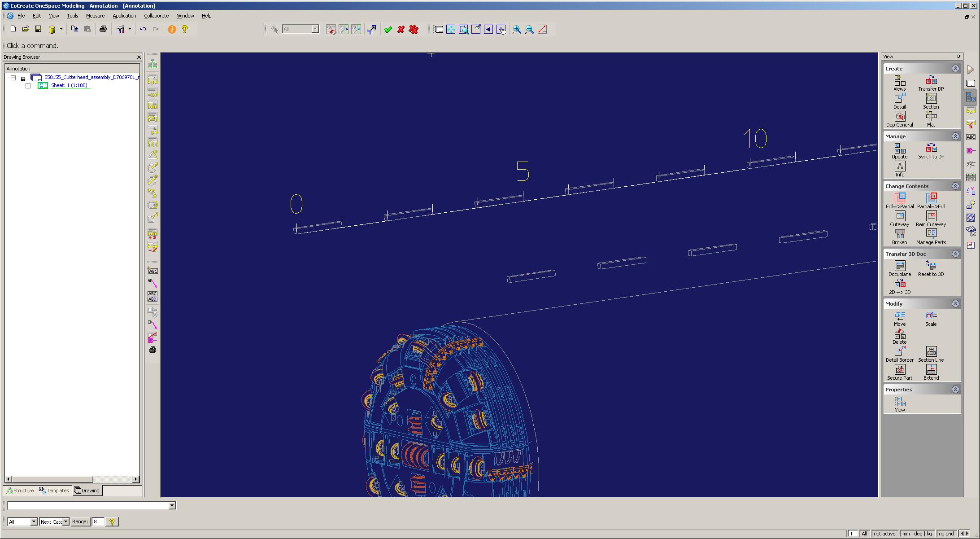Pin the View panel

(958, 57)
